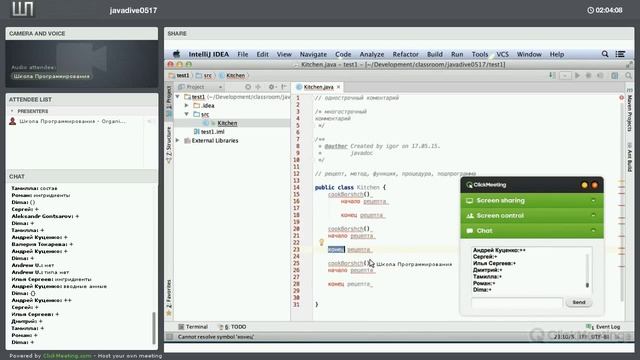This screenshot has height=360, width=640.
Task: Collapse the PRESENTERS group in attendee list
Action: (12, 111)
